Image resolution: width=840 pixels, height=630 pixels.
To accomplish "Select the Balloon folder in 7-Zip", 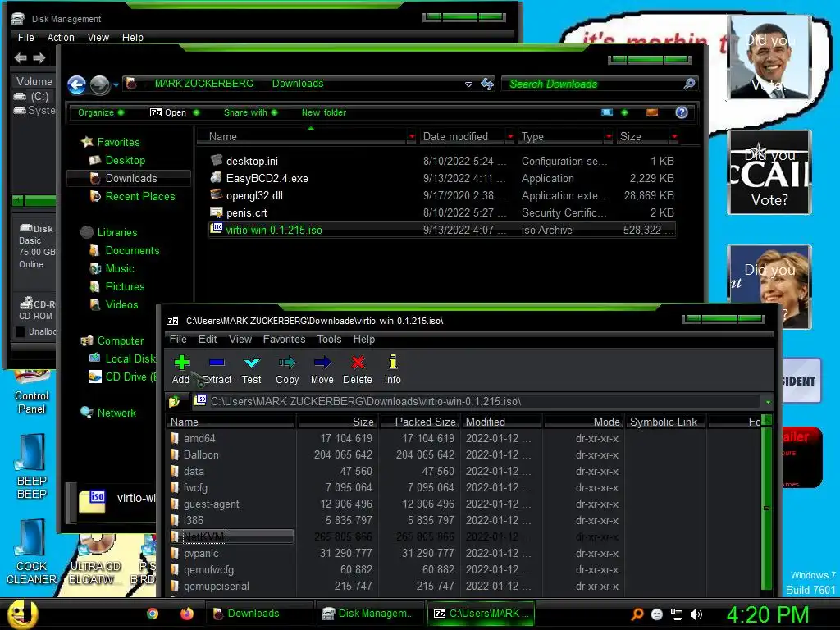I will (201, 454).
